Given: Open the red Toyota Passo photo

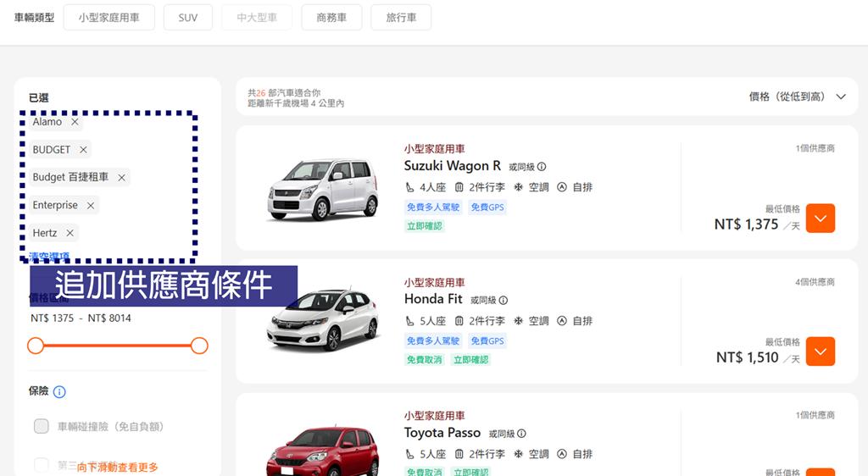Looking at the screenshot, I should point(323,451).
